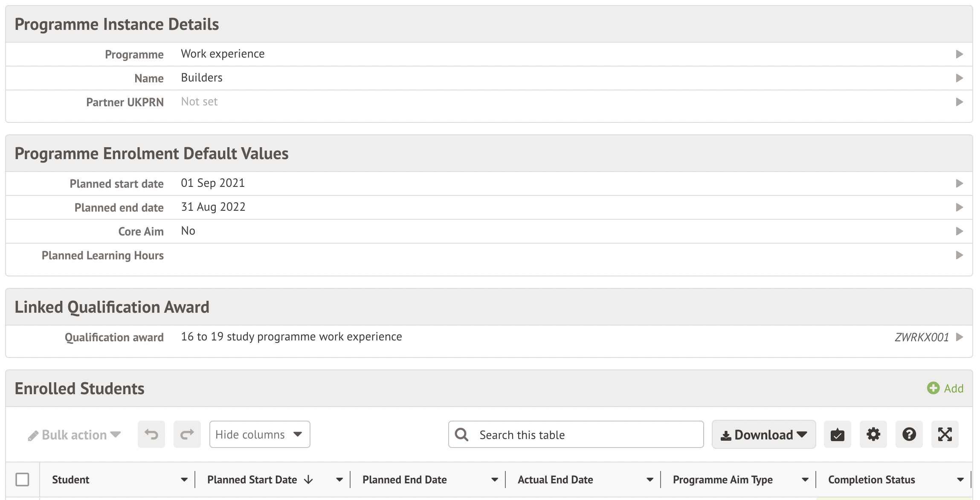Open the Qualification award ZWRKX001 row
This screenshot has height=500, width=980.
click(x=959, y=337)
